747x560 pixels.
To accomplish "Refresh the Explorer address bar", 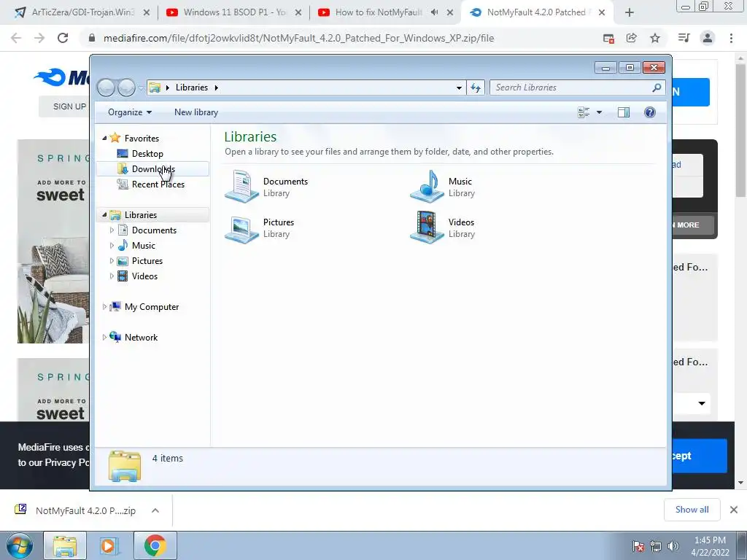I will (x=476, y=87).
